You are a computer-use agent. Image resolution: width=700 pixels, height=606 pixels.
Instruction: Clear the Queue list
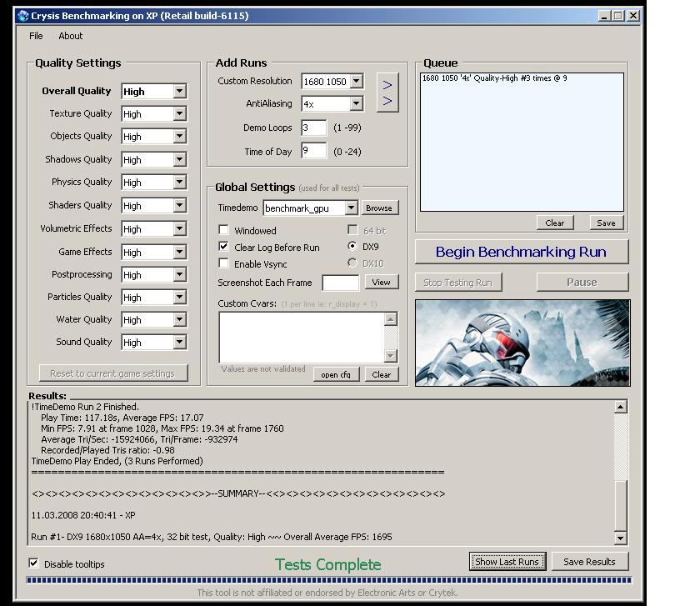(555, 223)
